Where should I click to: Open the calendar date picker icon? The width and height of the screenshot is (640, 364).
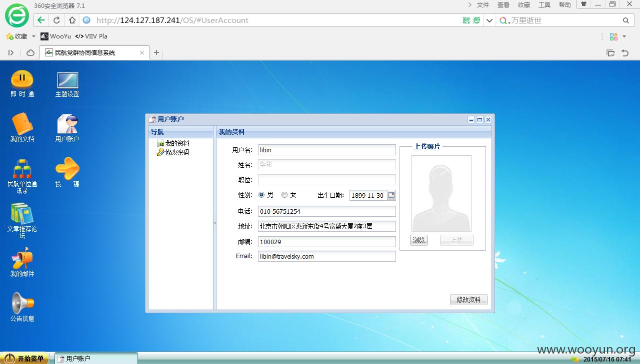click(391, 195)
